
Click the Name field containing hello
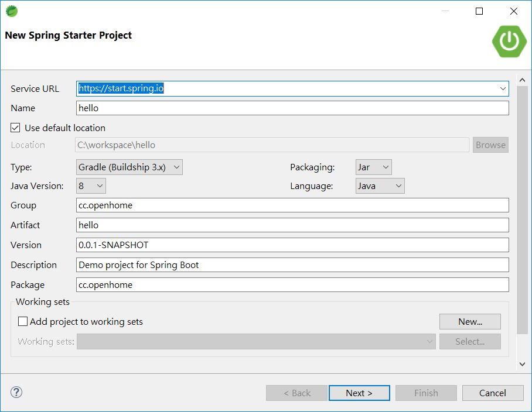tap(234, 108)
